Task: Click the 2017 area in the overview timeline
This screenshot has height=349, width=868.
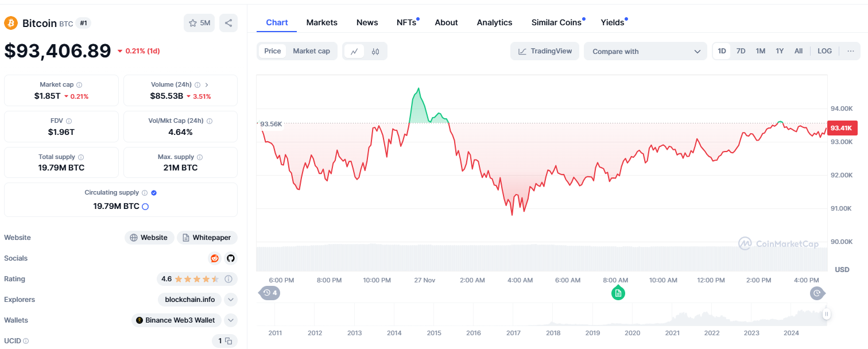Action: [513, 333]
